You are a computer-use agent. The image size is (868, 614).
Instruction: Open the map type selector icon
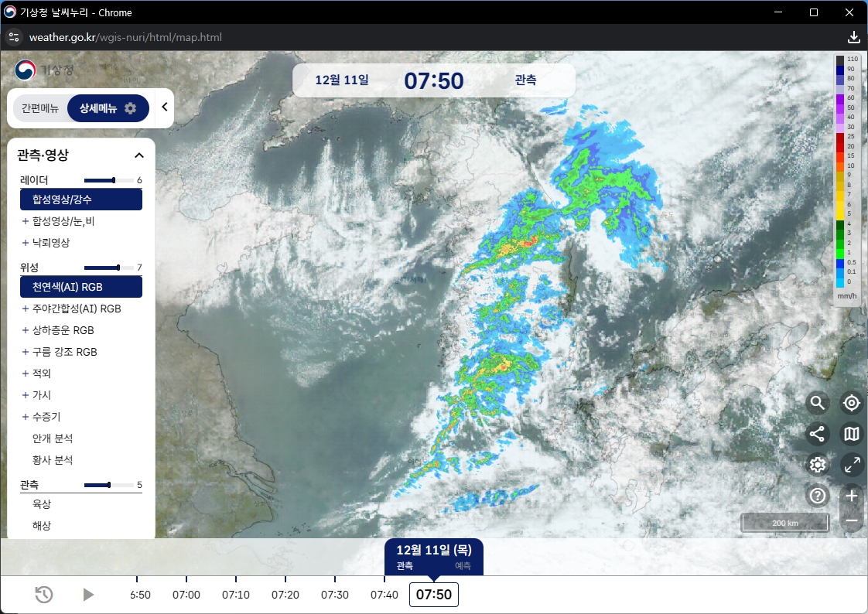click(852, 434)
